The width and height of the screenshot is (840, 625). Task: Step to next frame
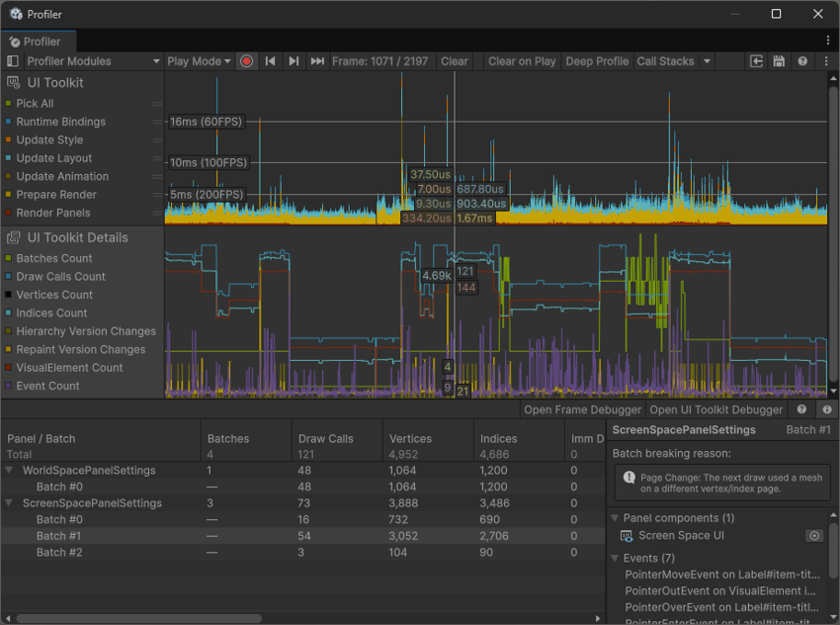[x=294, y=61]
